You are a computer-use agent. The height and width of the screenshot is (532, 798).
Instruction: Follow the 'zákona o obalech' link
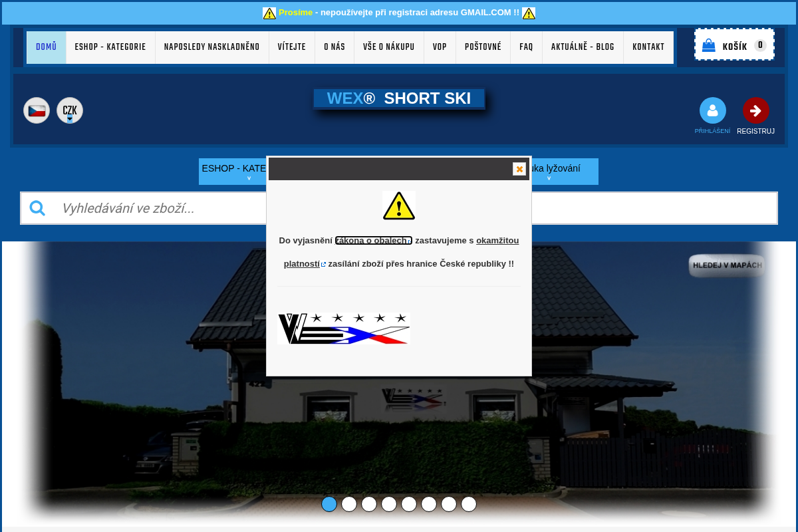374,241
